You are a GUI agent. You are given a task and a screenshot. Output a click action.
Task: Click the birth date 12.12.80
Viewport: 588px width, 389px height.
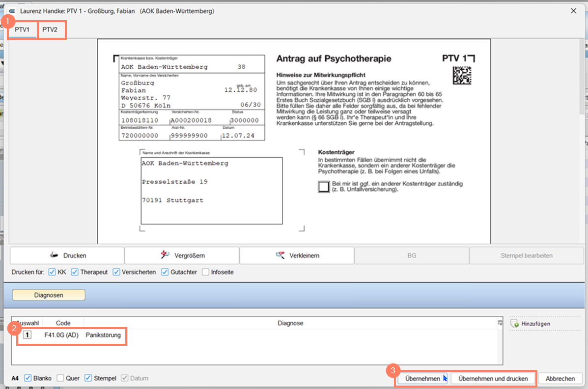pos(240,90)
